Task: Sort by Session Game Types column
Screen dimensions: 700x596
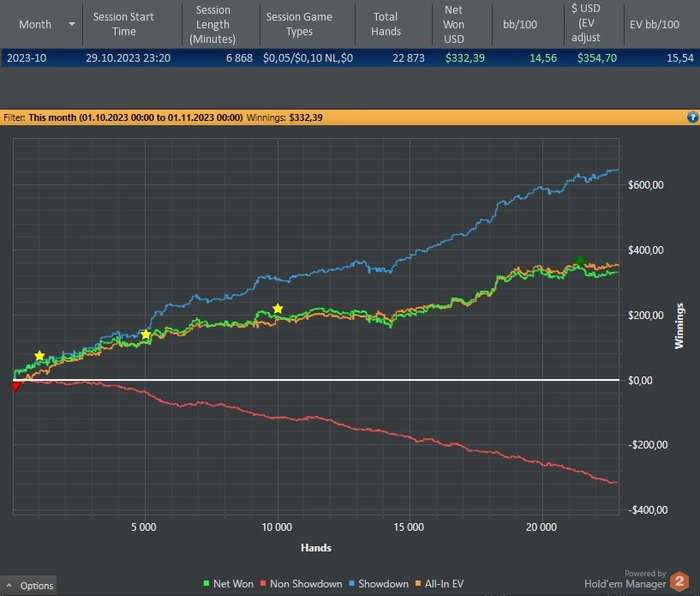Action: point(299,24)
